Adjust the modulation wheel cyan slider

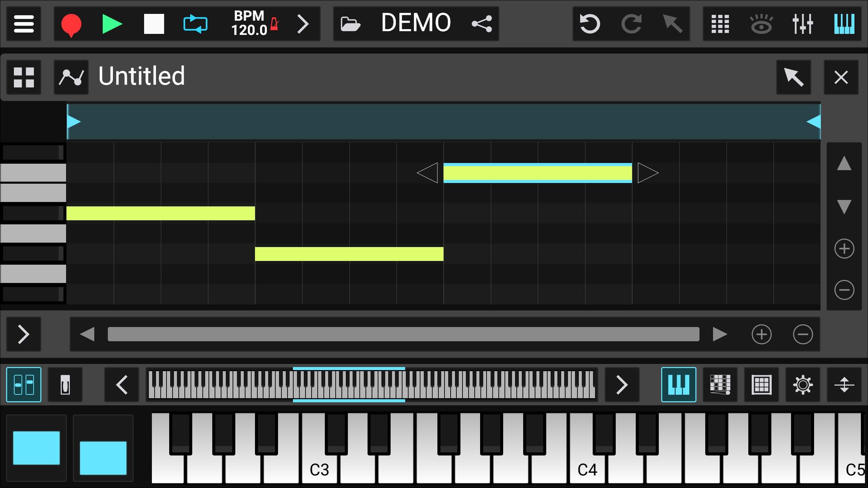103,458
